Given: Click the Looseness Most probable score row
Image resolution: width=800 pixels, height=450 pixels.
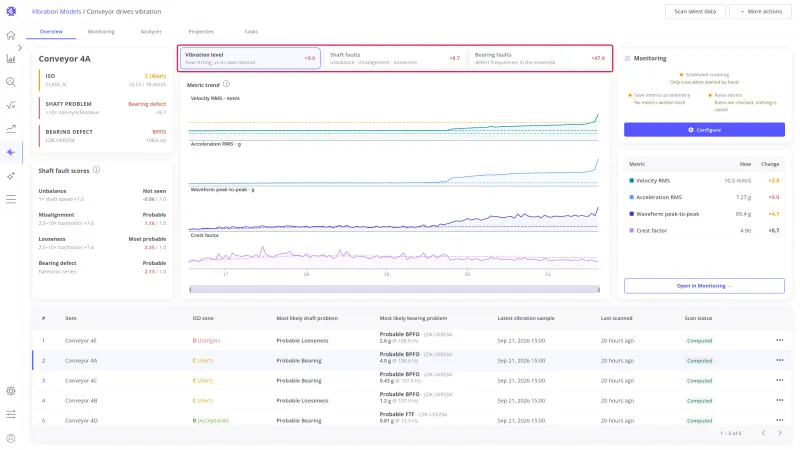Looking at the screenshot, I should pos(102,243).
